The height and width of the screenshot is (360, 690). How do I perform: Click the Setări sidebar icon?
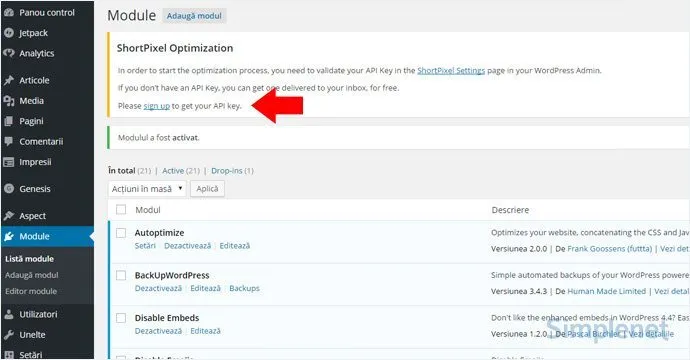coord(9,355)
